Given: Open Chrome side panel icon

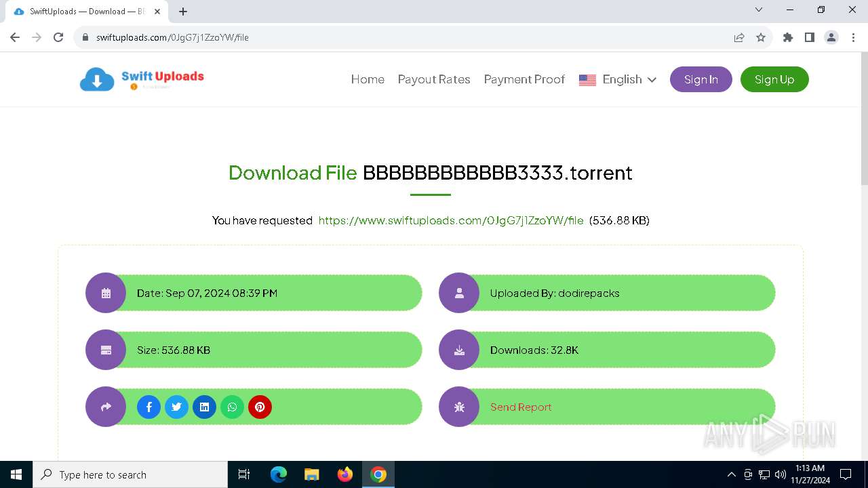Looking at the screenshot, I should click(x=810, y=37).
